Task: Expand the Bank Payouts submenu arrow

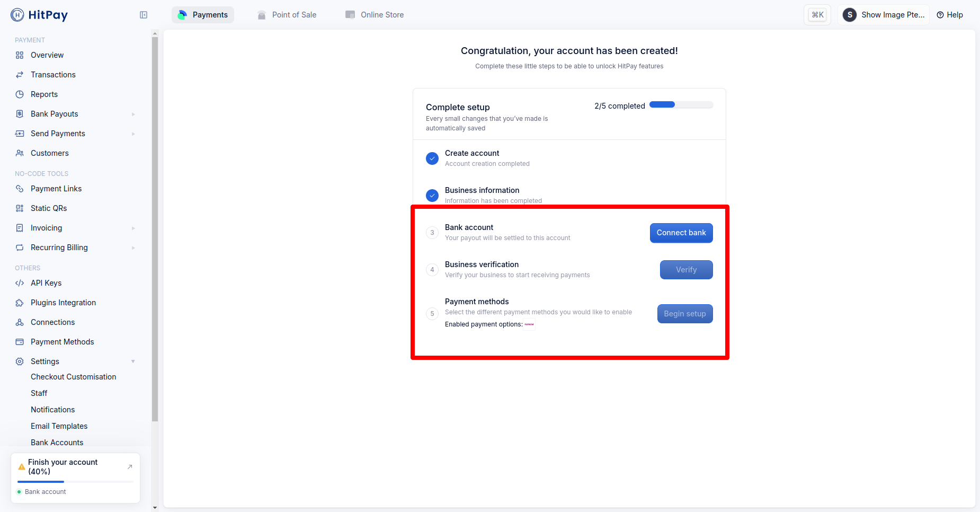Action: pyautogui.click(x=133, y=114)
